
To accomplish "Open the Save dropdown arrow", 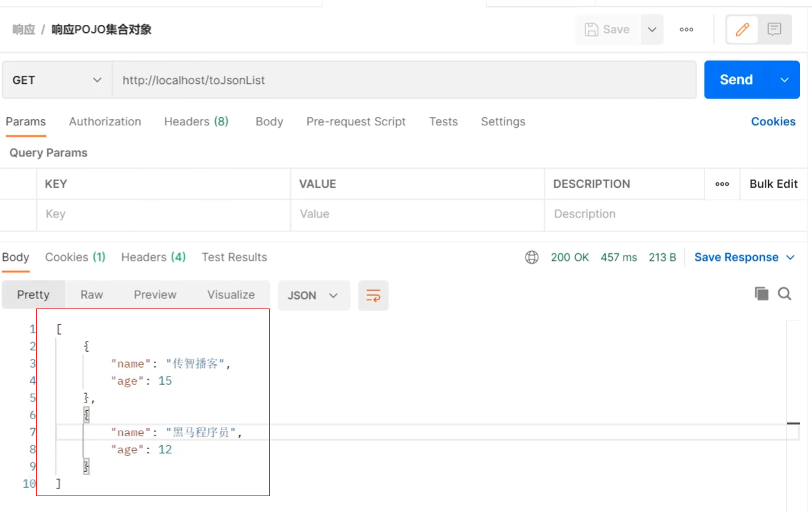I will click(x=652, y=29).
